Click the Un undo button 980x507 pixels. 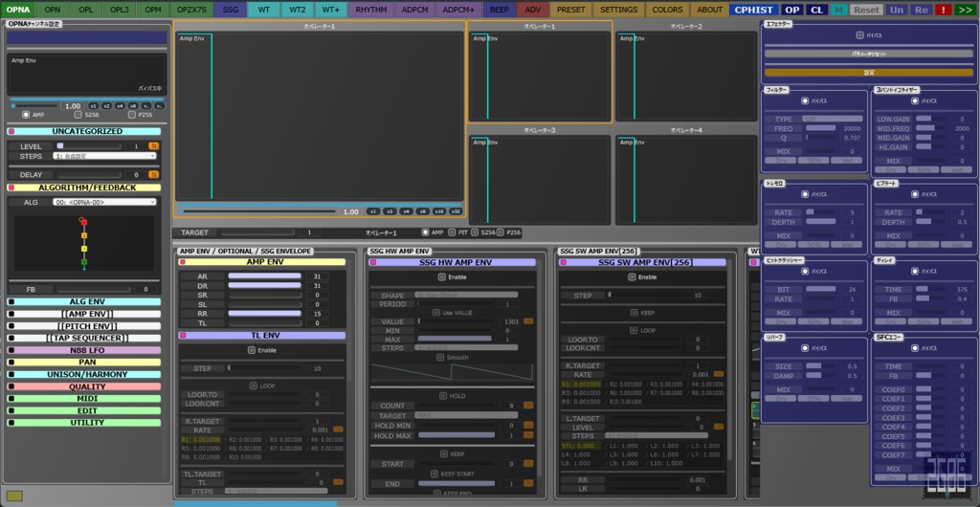897,10
